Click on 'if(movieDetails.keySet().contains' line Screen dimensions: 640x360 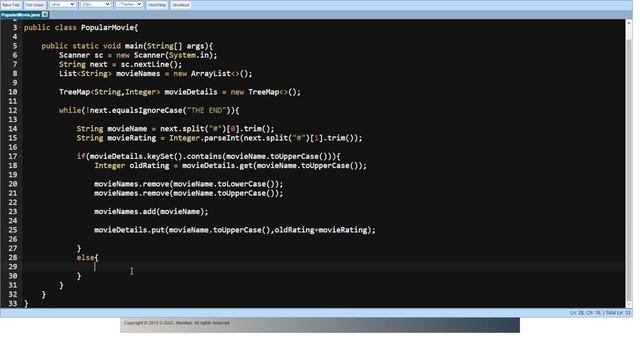[208, 156]
